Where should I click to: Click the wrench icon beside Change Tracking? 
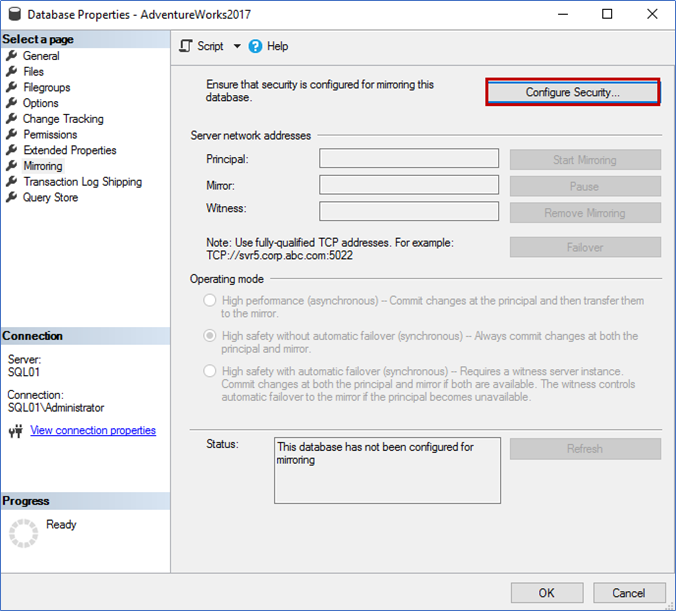click(x=12, y=119)
